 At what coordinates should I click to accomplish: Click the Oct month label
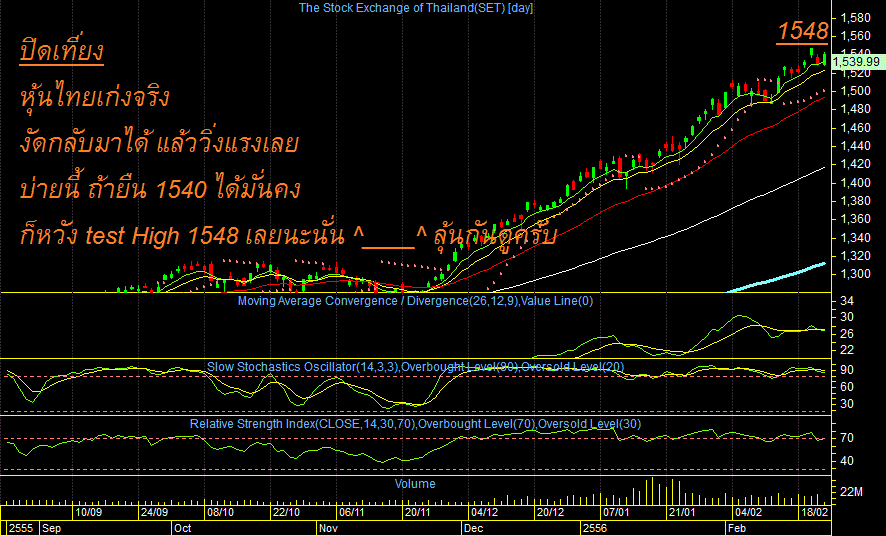[x=183, y=528]
